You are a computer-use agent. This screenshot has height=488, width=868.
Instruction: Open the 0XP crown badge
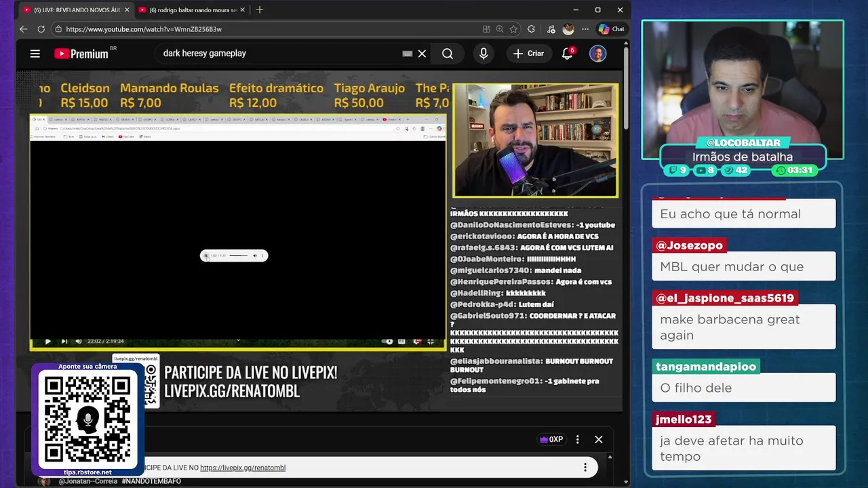[551, 439]
